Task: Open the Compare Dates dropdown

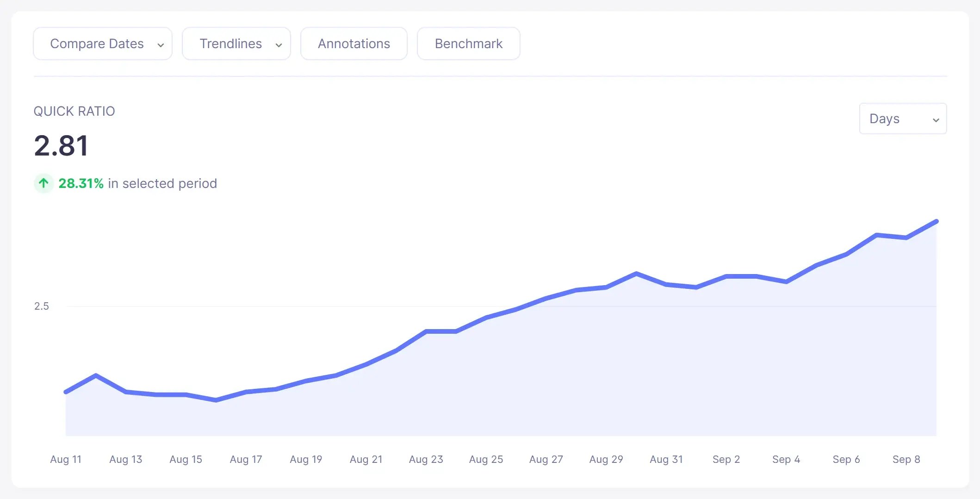Action: [x=103, y=44]
